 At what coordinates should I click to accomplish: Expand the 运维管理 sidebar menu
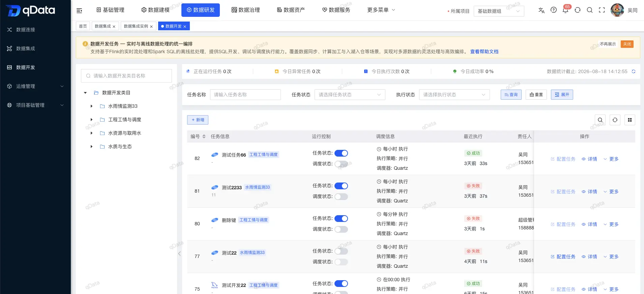[x=35, y=86]
